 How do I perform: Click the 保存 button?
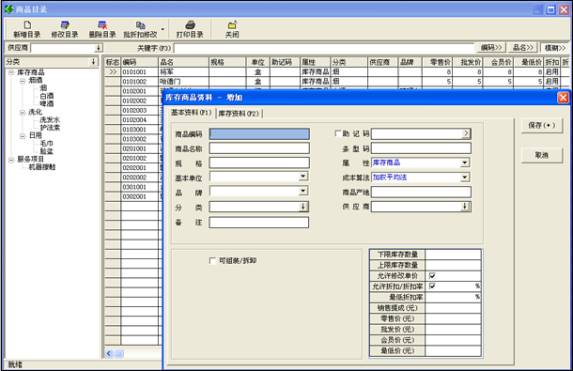pyautogui.click(x=542, y=125)
